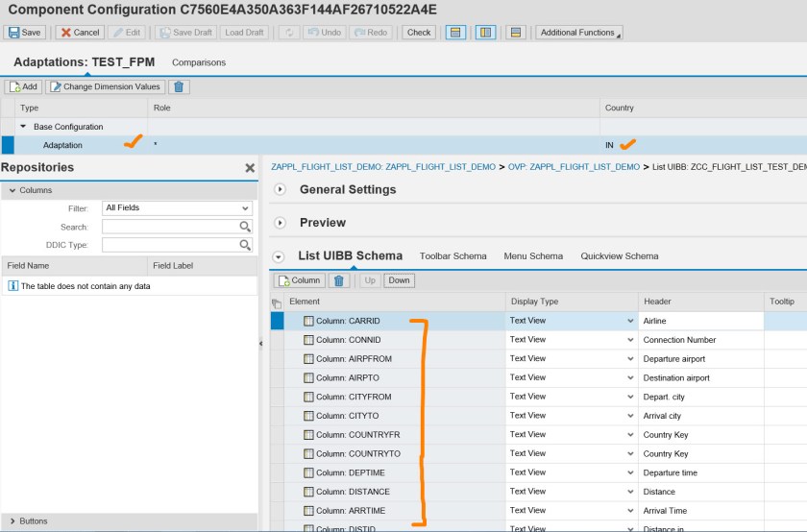Click the OVP: ZAPPL_FLIGHT_LIST_DEMO breadcrumb link
The width and height of the screenshot is (807, 532).
(573, 167)
